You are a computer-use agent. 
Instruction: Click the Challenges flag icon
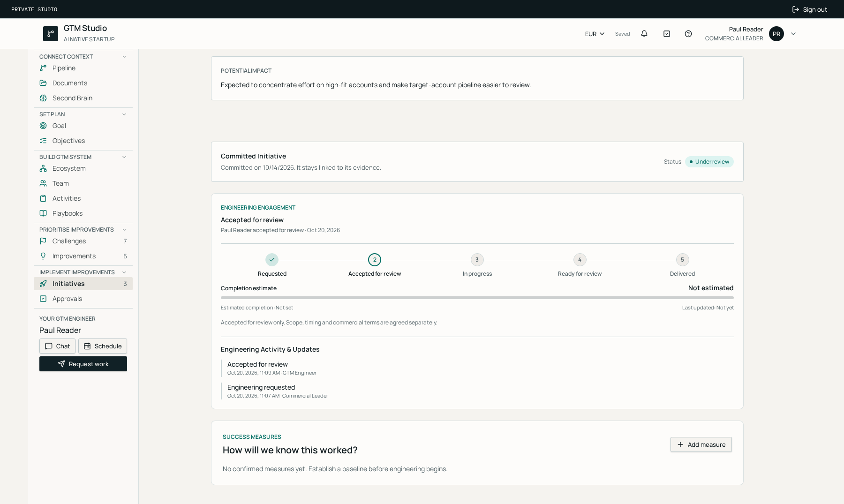coord(43,241)
